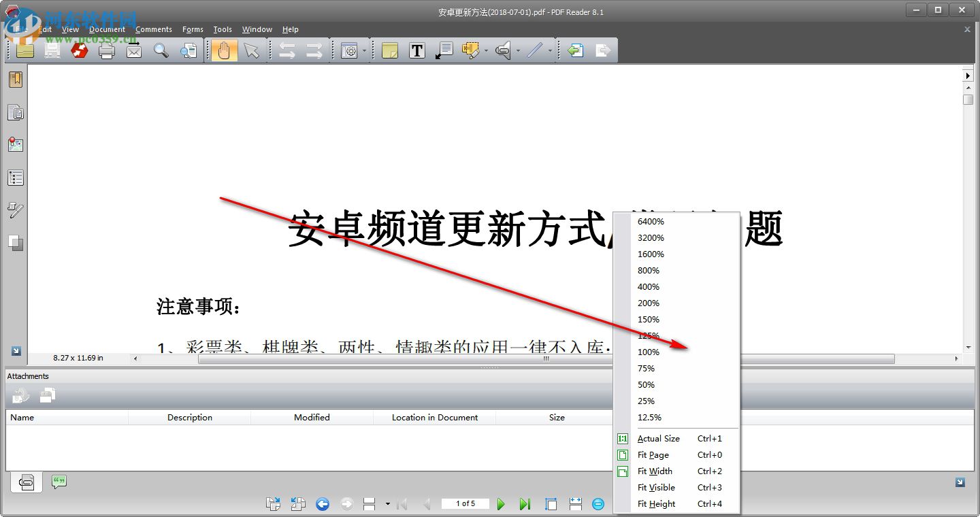Screen dimensions: 980x517
Task: Select the Line drawing tool
Action: coord(535,50)
